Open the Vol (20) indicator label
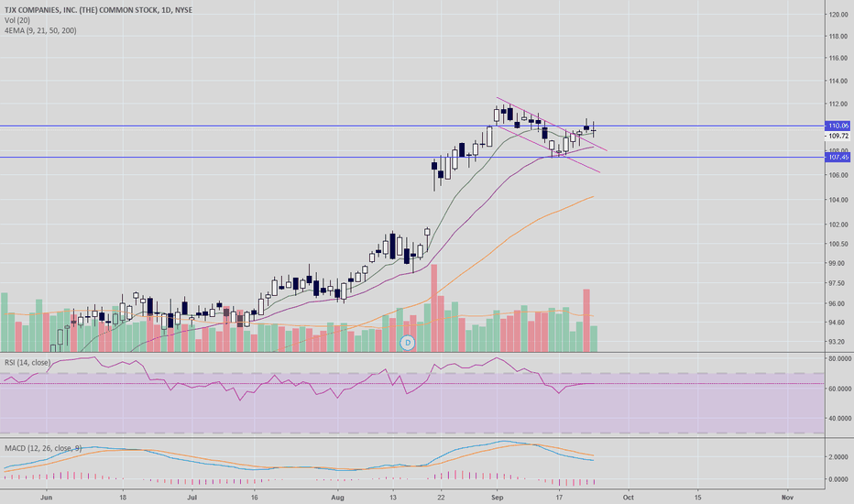 (16, 20)
